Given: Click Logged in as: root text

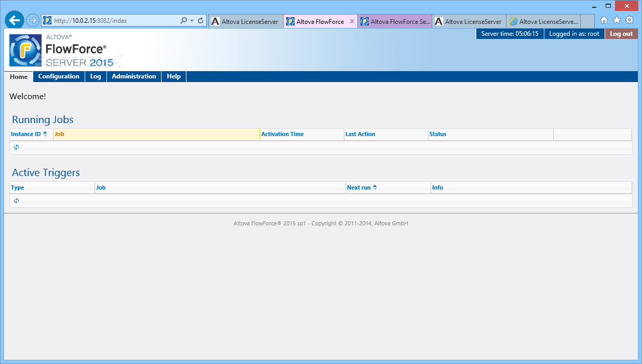Looking at the screenshot, I should pos(574,34).
